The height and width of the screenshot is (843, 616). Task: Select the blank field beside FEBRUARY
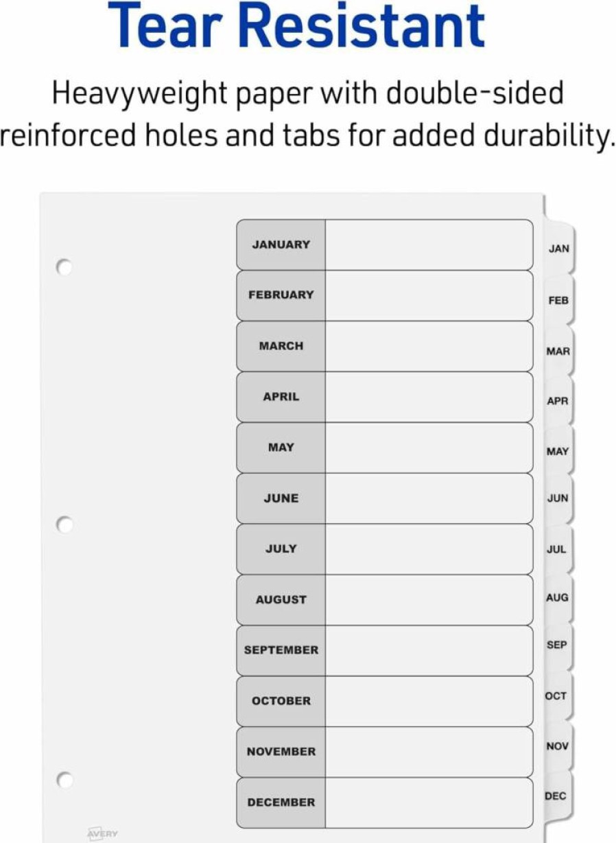point(429,295)
